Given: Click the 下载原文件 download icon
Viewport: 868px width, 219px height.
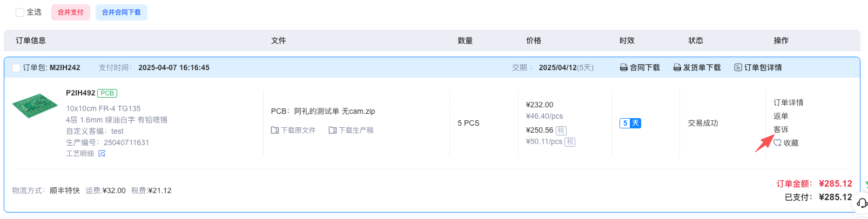Looking at the screenshot, I should 274,131.
